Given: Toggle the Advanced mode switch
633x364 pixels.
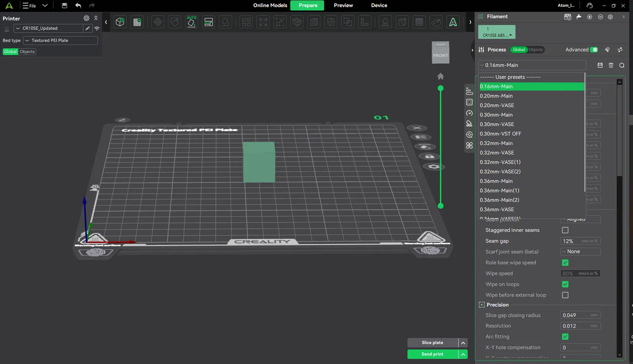Looking at the screenshot, I should tap(594, 50).
